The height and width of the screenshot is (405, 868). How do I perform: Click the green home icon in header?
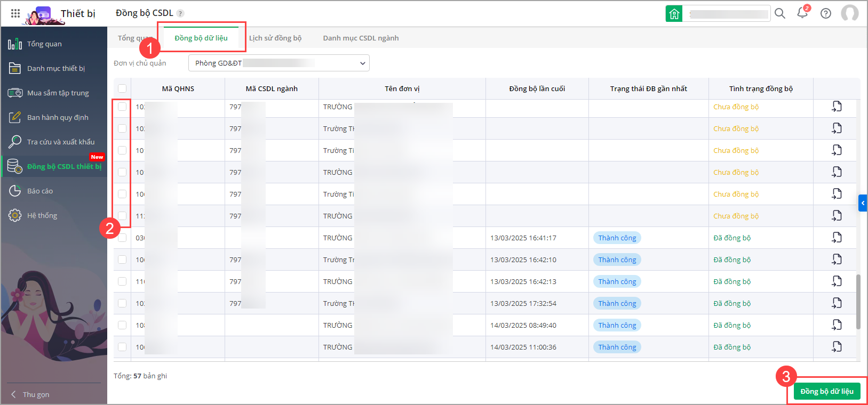pos(674,13)
